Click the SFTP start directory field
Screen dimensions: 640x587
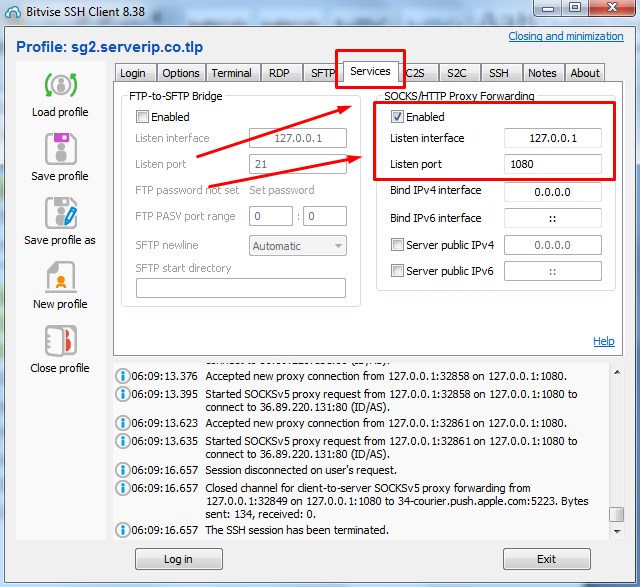pos(241,288)
